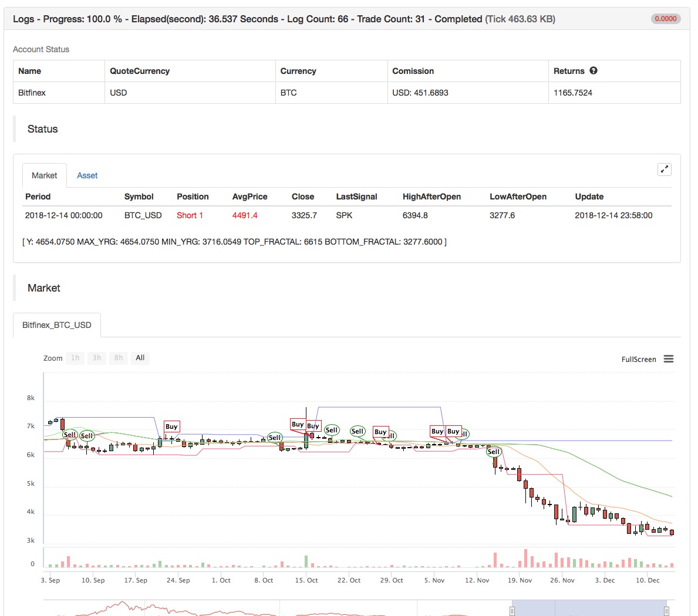Click the Period value 2018-12-14 00:00:00
The image size is (698, 616).
point(63,215)
